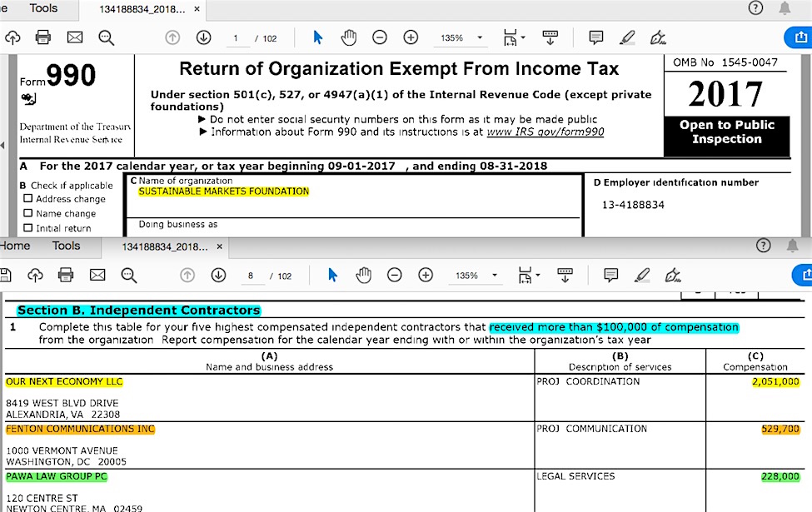Viewport: 812px width, 512px height.
Task: Click the page number field showing 8
Action: tap(250, 276)
